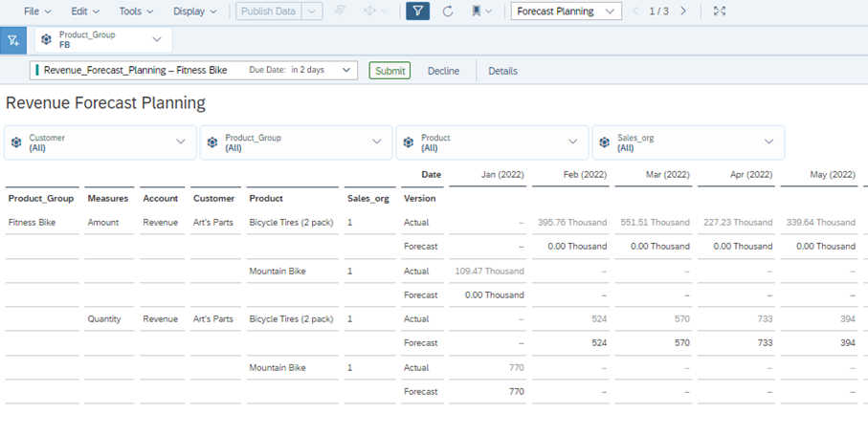The height and width of the screenshot is (436, 868).
Task: Open the bookmark icon menu
Action: 481,11
